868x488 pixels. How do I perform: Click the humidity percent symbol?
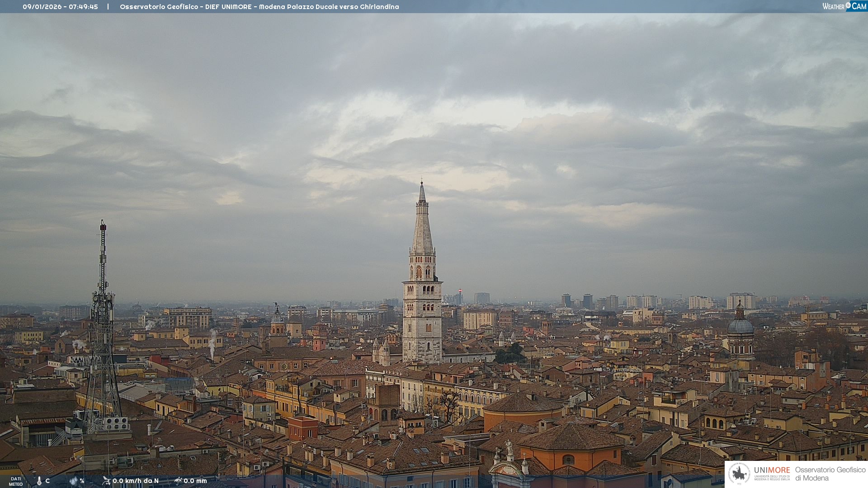(82, 481)
